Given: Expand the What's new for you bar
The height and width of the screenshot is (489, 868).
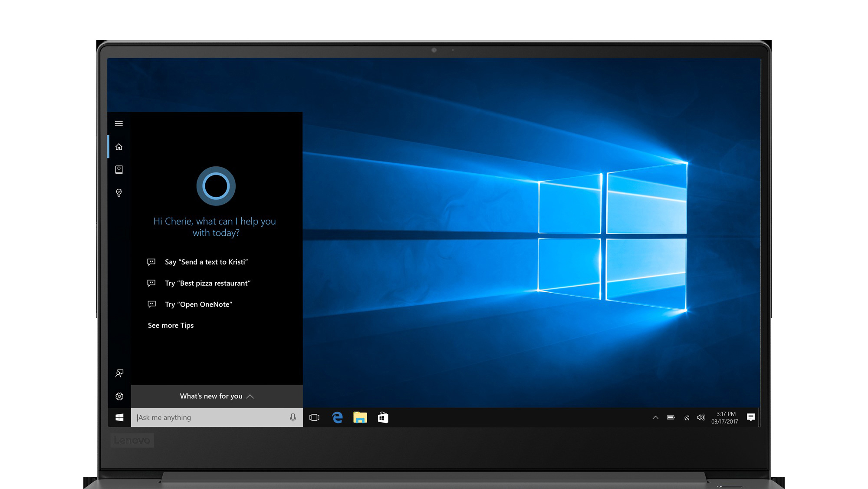Looking at the screenshot, I should [x=217, y=396].
